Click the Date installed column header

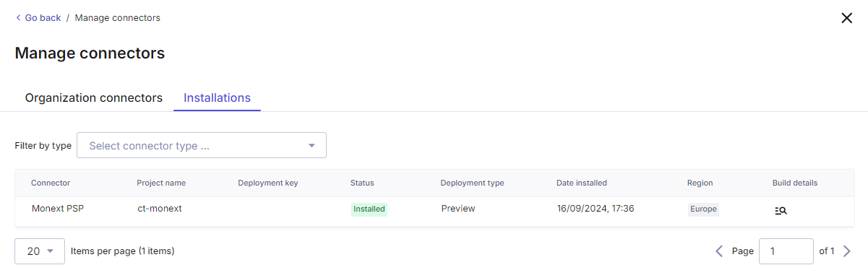[582, 183]
